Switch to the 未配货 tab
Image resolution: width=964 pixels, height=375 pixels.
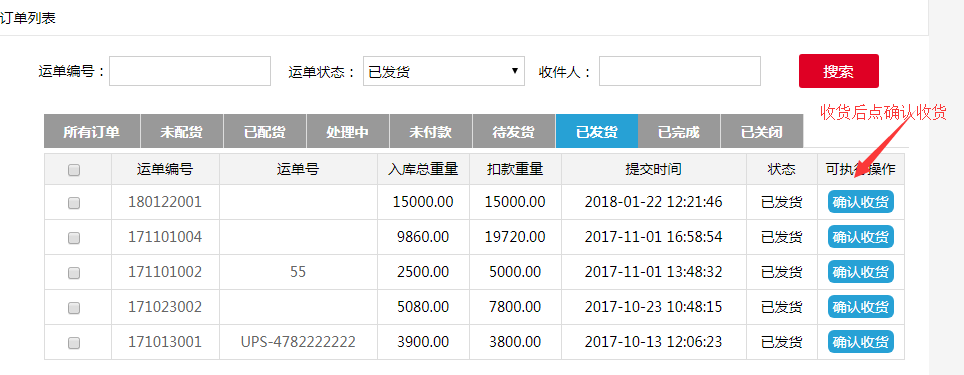coord(181,132)
